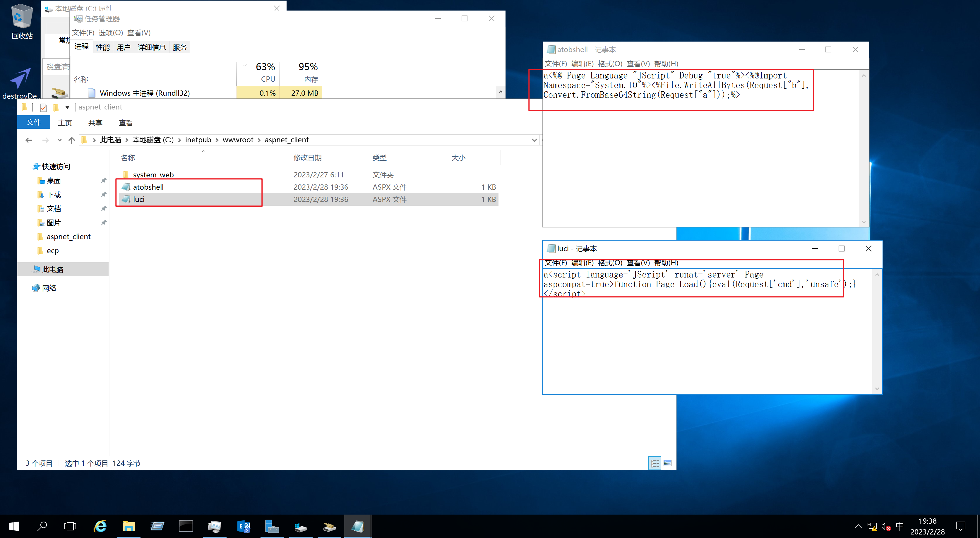The width and height of the screenshot is (980, 538).
Task: Expand the quick access toolbar customize dropdown
Action: click(67, 107)
